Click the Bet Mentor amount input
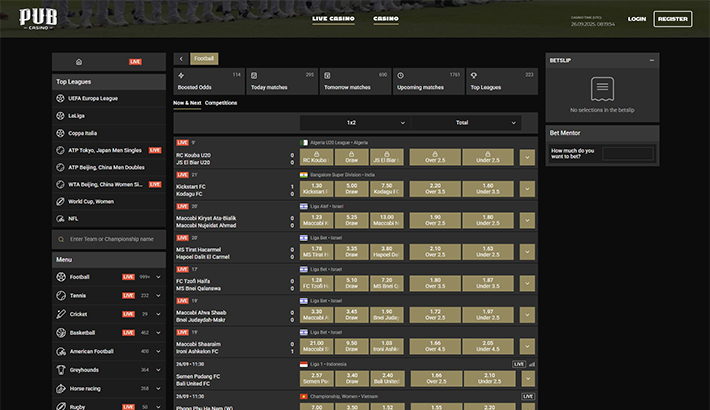 pyautogui.click(x=628, y=154)
